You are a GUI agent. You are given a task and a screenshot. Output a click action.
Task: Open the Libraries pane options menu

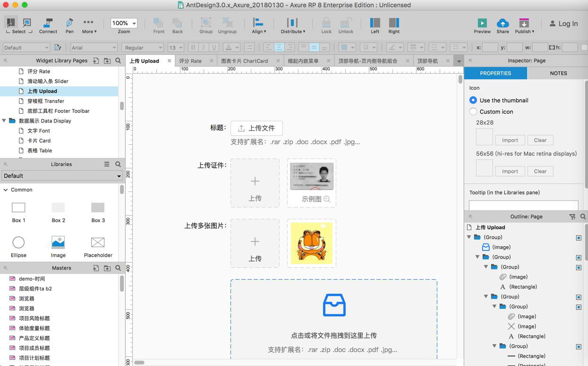[x=107, y=164]
